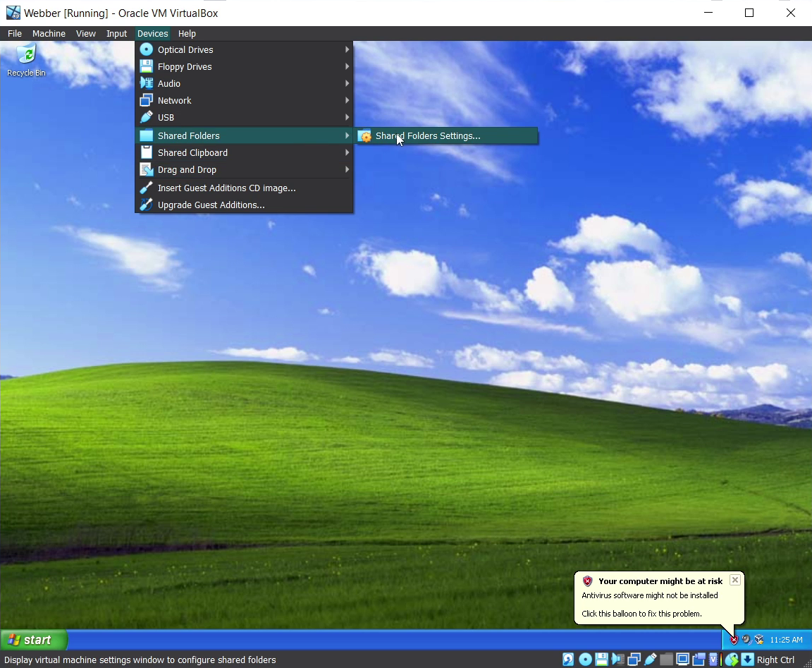The height and width of the screenshot is (668, 812).
Task: Choose Insert Guest Additions CD image
Action: [x=226, y=188]
